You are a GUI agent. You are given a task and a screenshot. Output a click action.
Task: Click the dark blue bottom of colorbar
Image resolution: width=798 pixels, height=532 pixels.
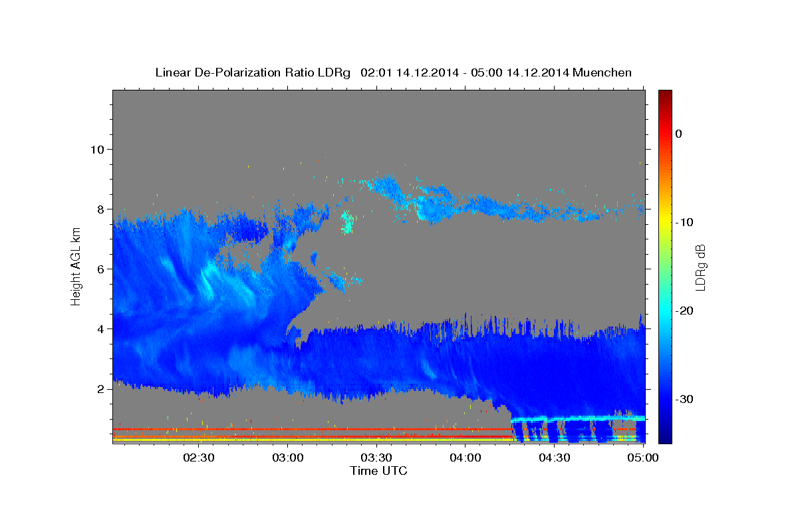[x=665, y=436]
